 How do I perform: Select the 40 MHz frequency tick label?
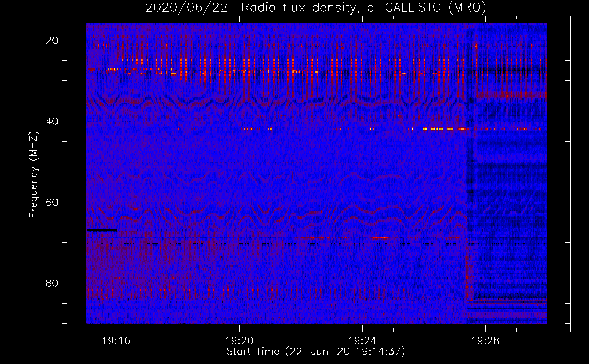[52, 121]
